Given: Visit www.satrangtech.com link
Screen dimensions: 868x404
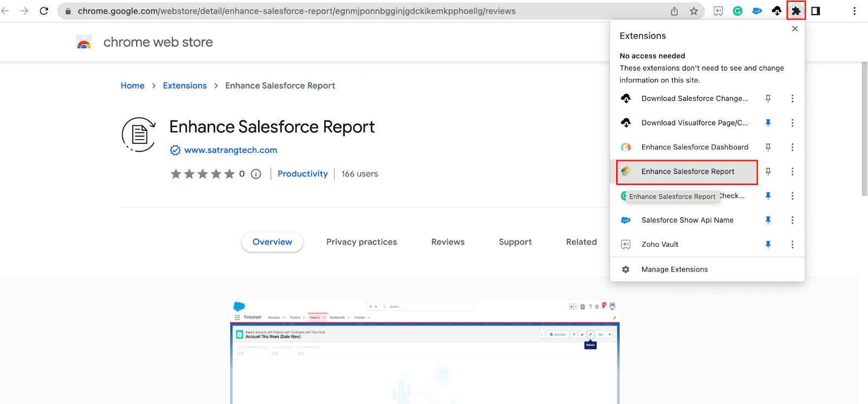Looking at the screenshot, I should 231,150.
